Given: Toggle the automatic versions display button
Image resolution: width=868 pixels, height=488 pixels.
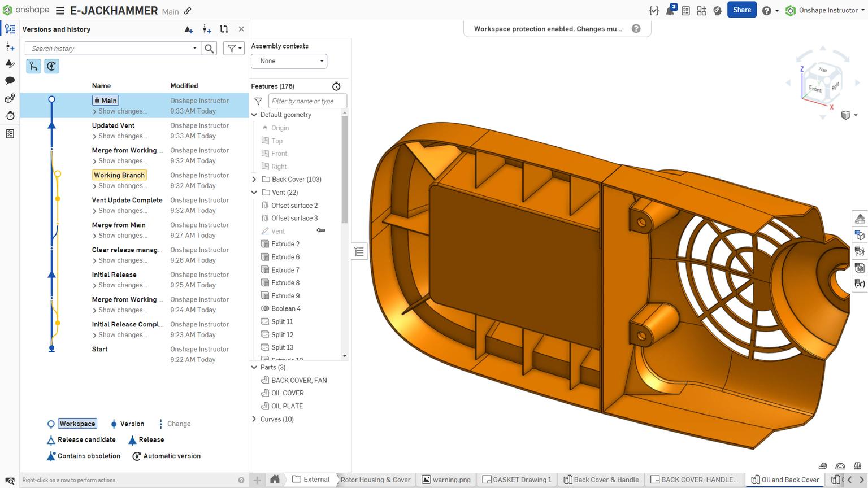Looking at the screenshot, I should click(51, 66).
